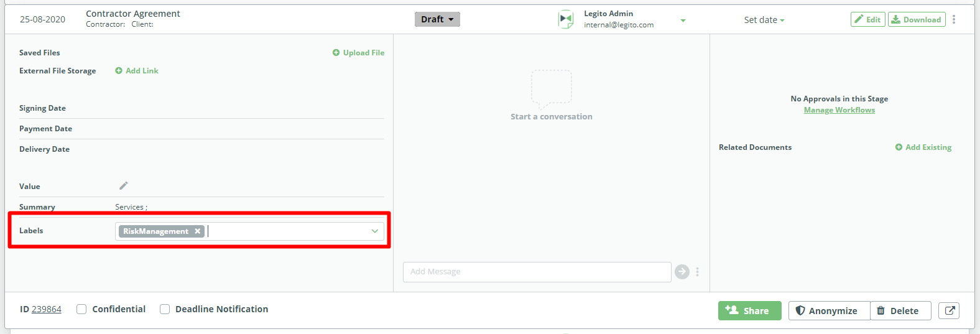Click the Edit button

[867, 19]
